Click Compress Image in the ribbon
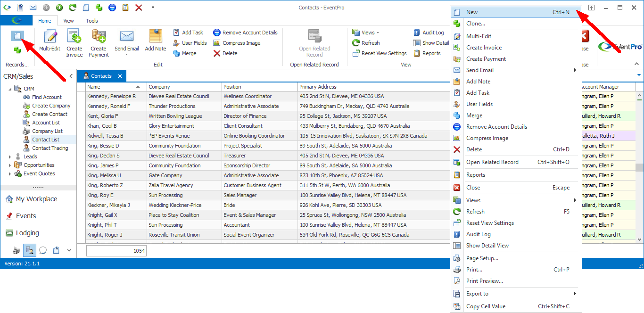Image resolution: width=644 pixels, height=313 pixels. pyautogui.click(x=237, y=43)
